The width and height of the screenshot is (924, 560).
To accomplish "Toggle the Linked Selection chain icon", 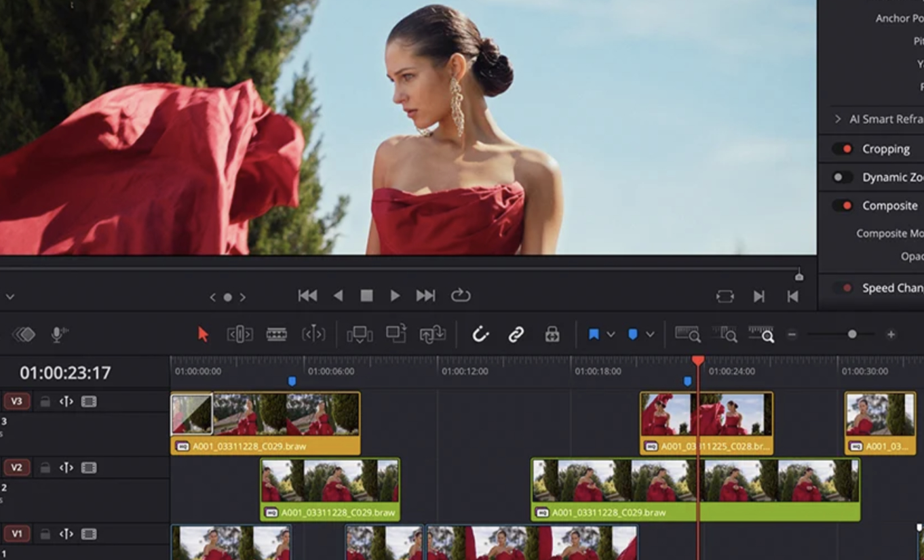I will click(516, 334).
